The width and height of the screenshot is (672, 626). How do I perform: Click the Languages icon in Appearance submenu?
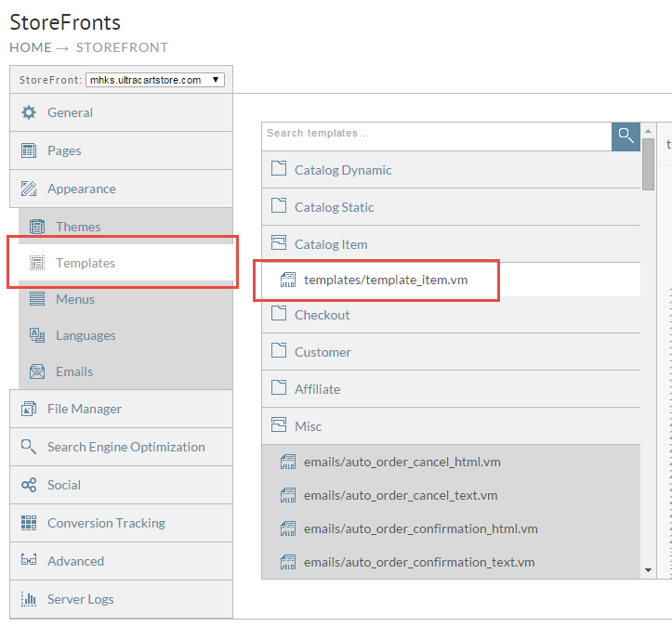click(x=37, y=335)
